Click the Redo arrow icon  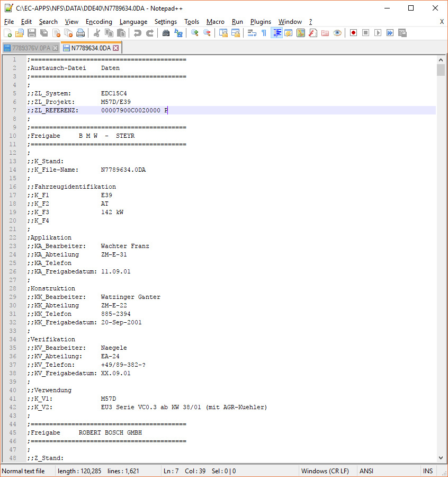(150, 33)
